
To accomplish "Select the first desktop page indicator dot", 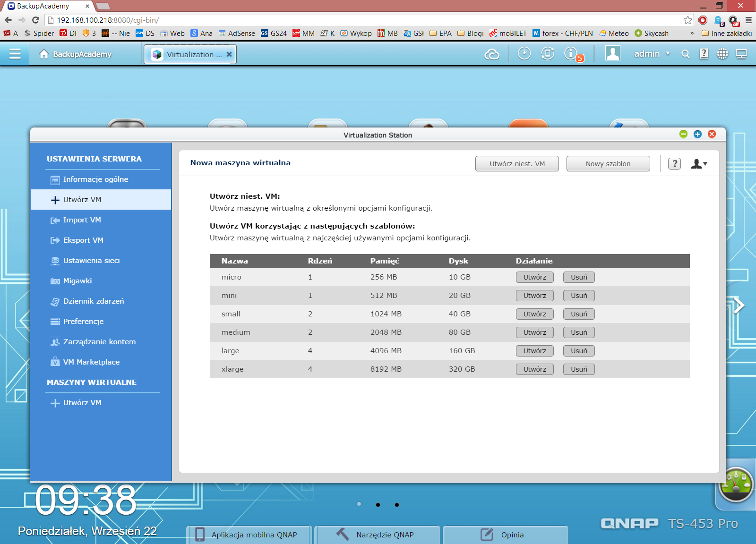I will click(359, 504).
